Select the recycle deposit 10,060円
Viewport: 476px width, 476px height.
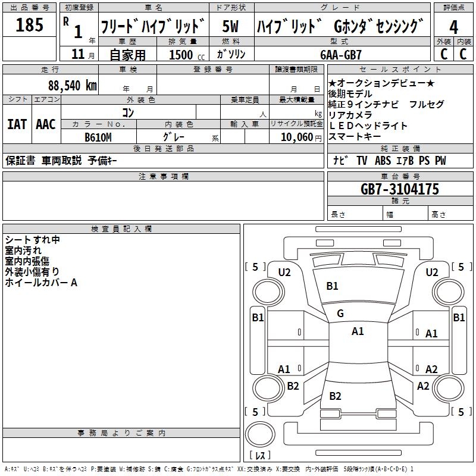pos(301,137)
